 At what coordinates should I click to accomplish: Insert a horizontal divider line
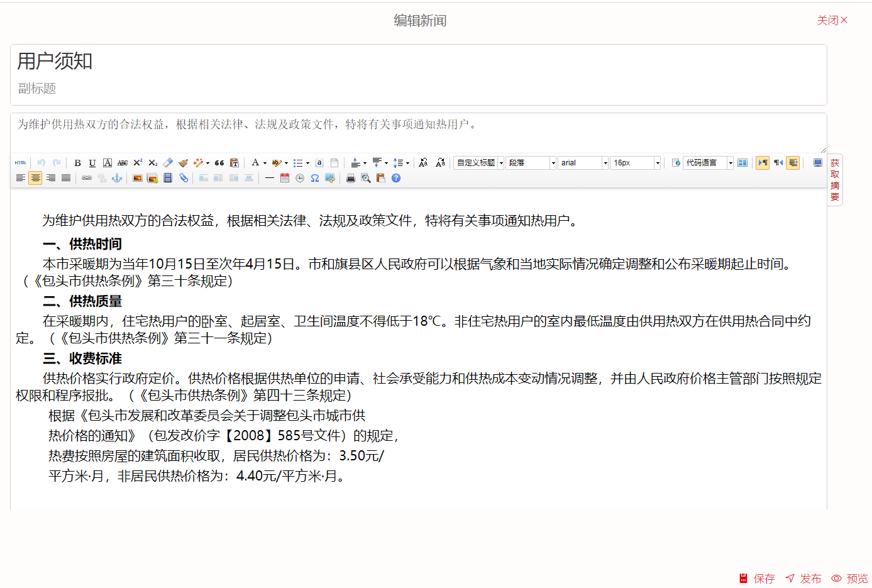click(269, 178)
